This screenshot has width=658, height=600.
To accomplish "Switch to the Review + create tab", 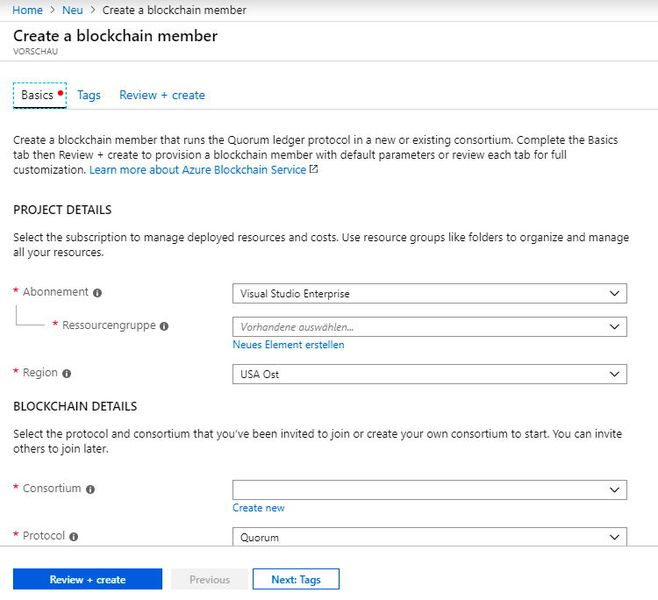I will (162, 95).
